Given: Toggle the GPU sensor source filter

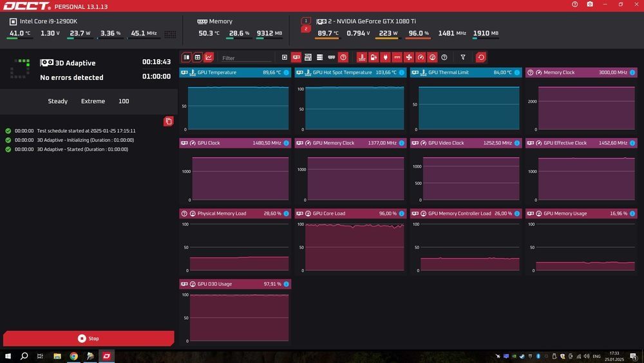Looking at the screenshot, I should (x=296, y=57).
